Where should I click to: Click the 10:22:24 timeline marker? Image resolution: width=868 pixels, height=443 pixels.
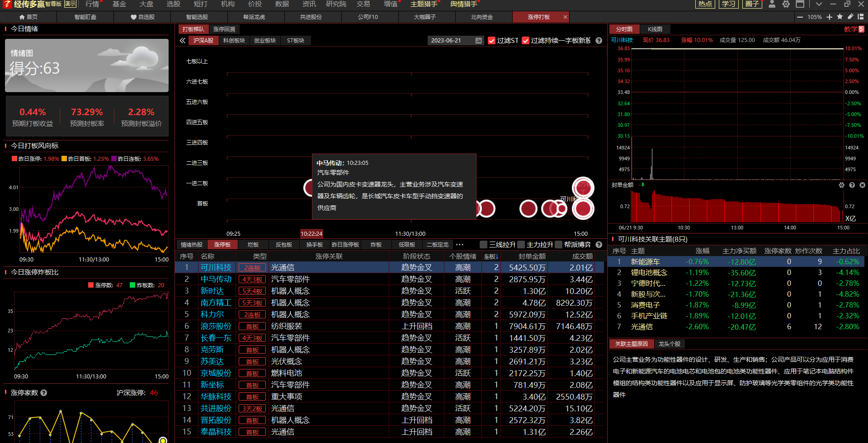(x=311, y=233)
